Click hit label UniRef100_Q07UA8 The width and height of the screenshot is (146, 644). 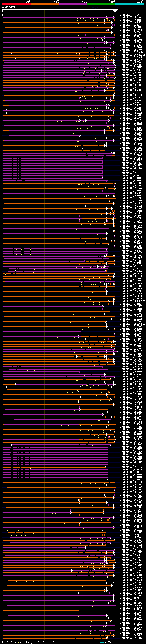131,65
